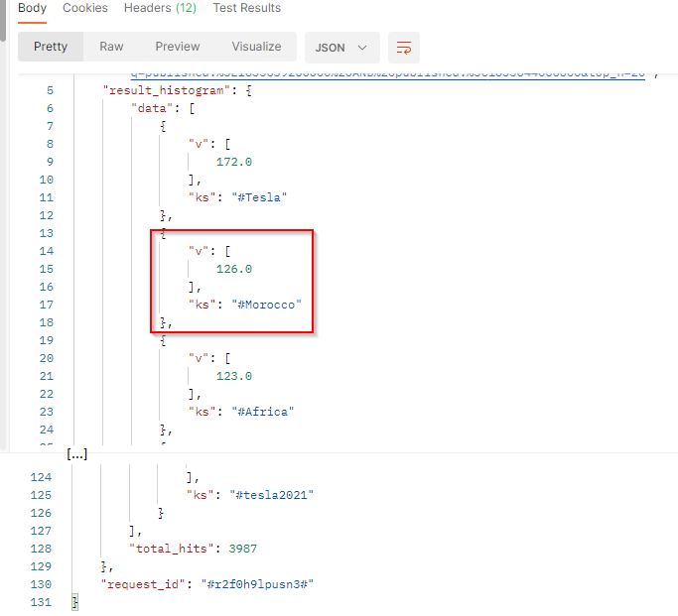Viewport: 678px width, 616px height.
Task: Click line number 5 in gutter
Action: (51, 90)
